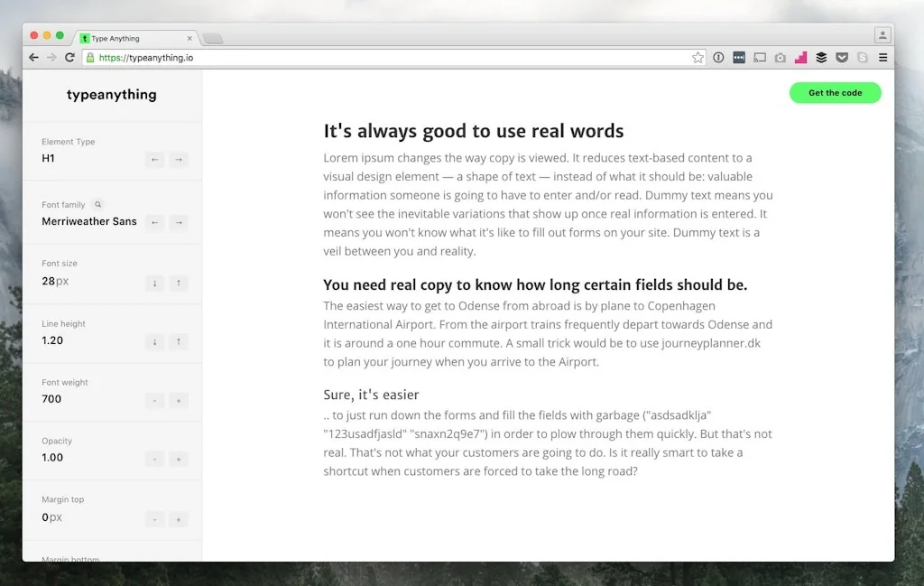Open the 1Password extension icon
Image resolution: width=924 pixels, height=586 pixels.
(x=739, y=57)
